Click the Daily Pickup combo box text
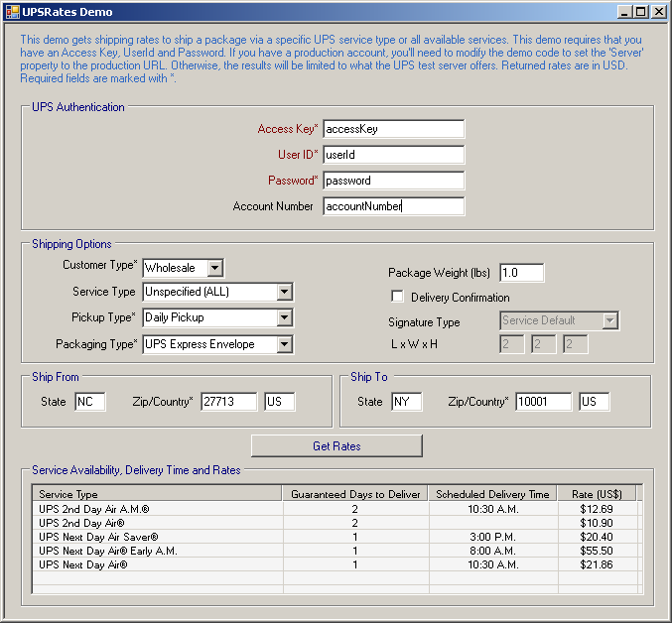 175,317
